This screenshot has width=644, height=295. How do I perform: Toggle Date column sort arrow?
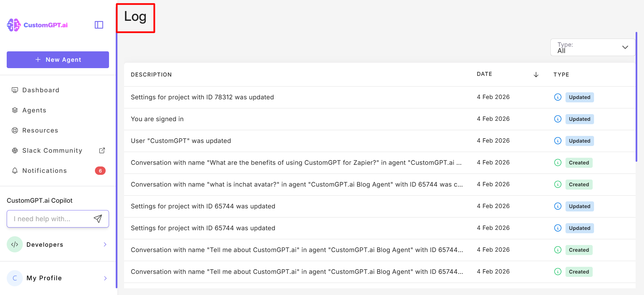point(536,75)
